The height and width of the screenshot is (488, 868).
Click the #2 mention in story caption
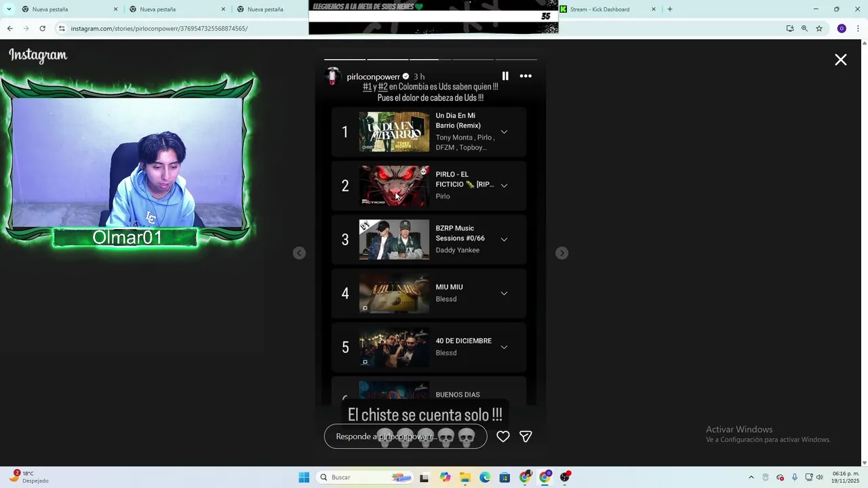coord(383,87)
